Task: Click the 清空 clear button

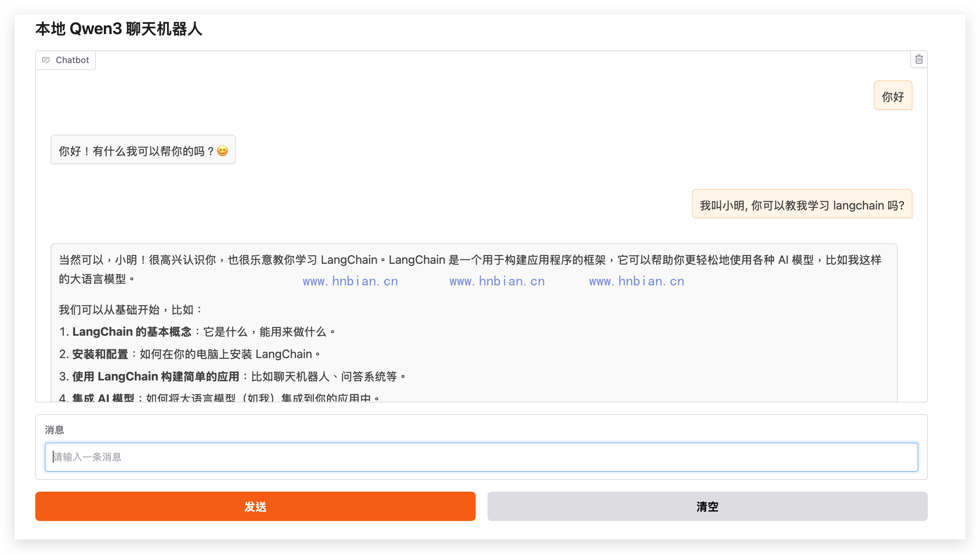Action: point(707,506)
